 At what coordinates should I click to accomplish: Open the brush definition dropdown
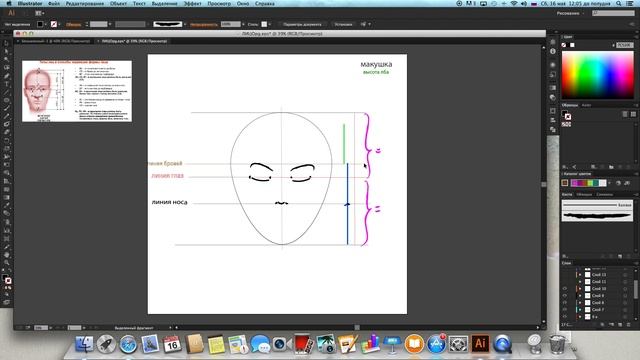coord(185,24)
